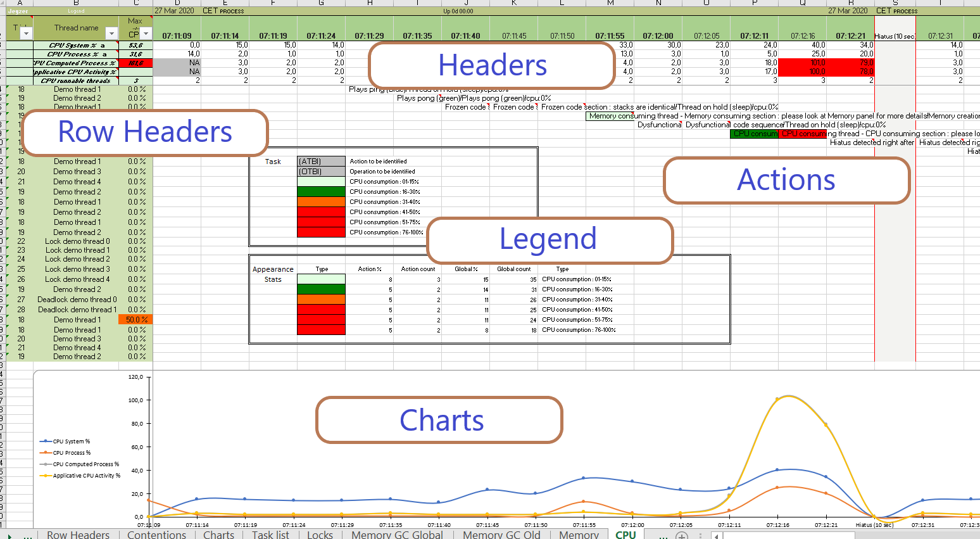
Task: Switch to the Contentions sheet tab
Action: [156, 535]
